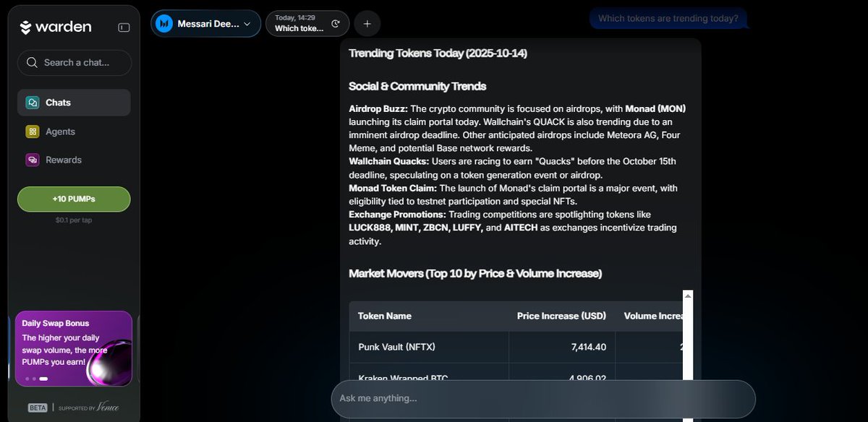Click the Market Movers heading
This screenshot has height=422, width=868.
pyautogui.click(x=475, y=273)
